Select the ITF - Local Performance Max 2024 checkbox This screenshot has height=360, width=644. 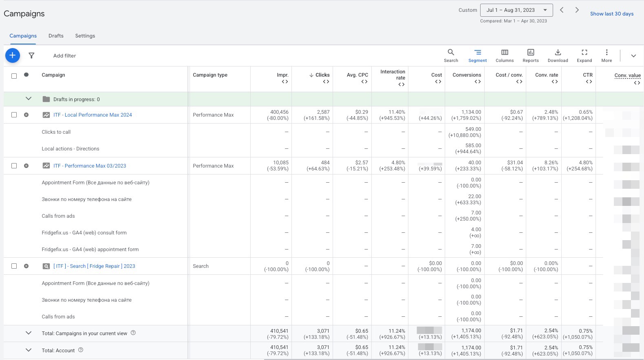coord(14,115)
